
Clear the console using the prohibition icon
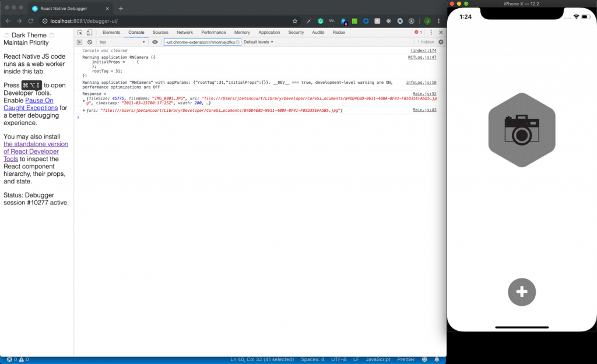coord(89,42)
